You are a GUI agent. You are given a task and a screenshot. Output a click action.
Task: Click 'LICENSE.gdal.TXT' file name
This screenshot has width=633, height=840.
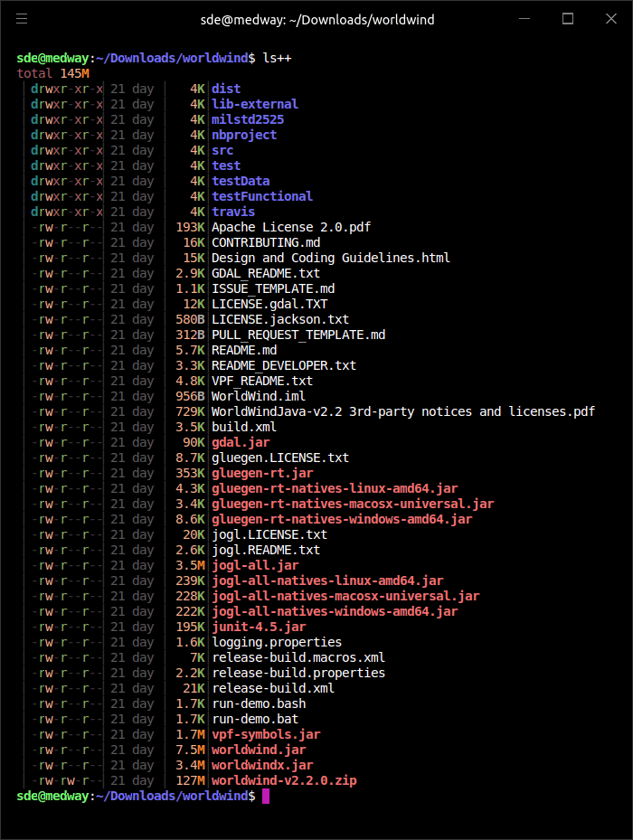coord(269,305)
